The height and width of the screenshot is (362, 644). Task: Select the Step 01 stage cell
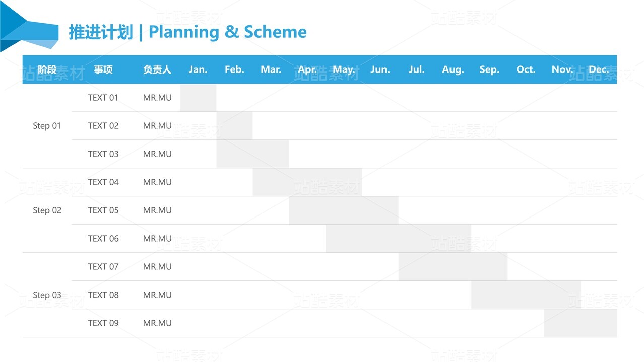coord(47,126)
